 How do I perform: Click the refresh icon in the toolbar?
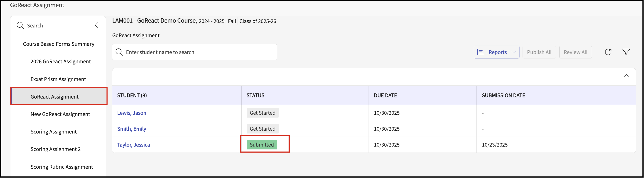(608, 52)
